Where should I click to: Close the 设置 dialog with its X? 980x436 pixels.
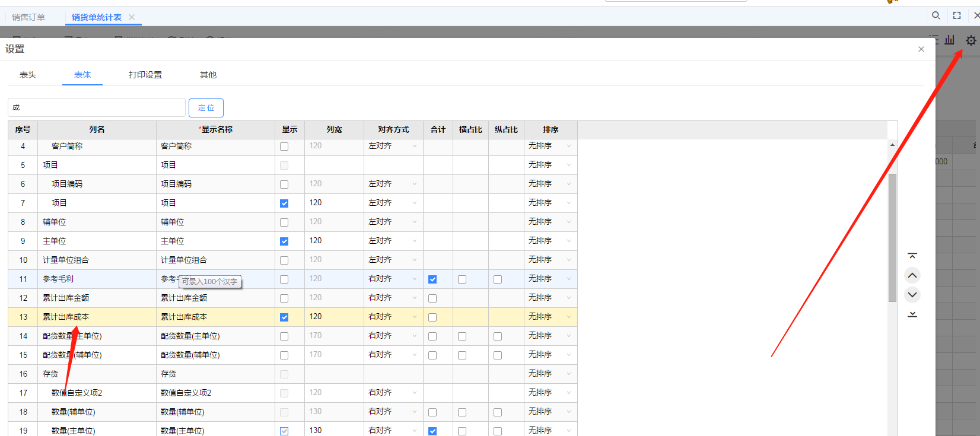tap(921, 49)
